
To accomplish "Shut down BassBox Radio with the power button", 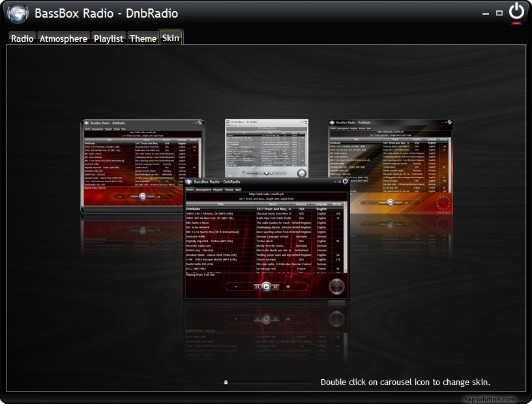I will point(516,12).
